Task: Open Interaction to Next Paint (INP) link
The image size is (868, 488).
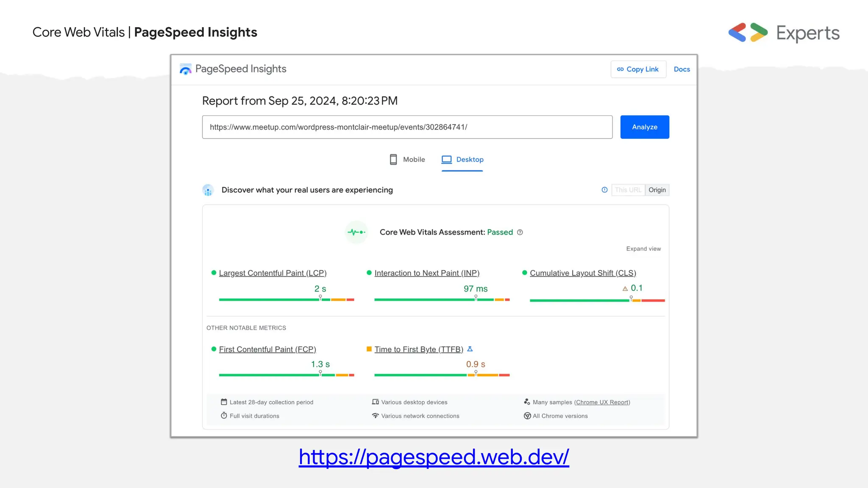Action: 427,273
